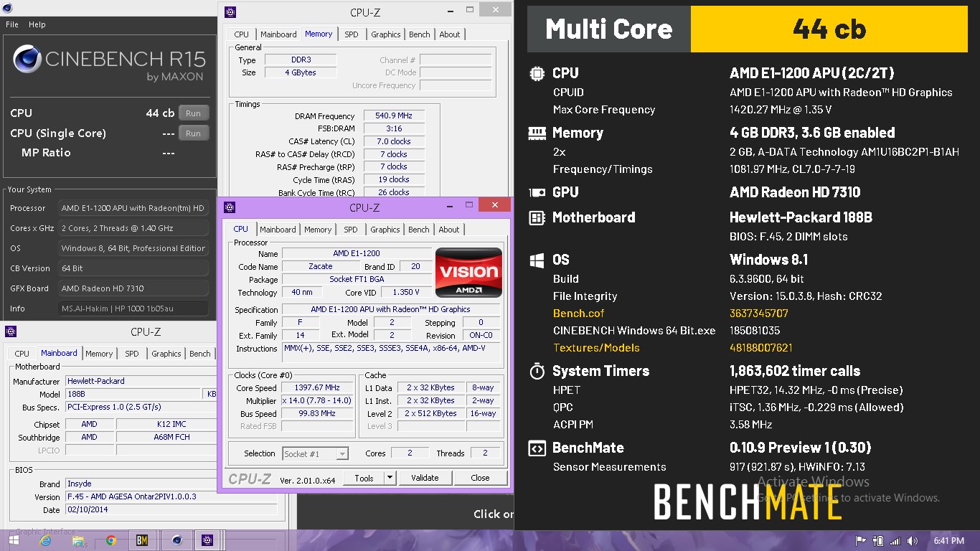Click the AMD Vision logo in CPU-Z

click(468, 272)
